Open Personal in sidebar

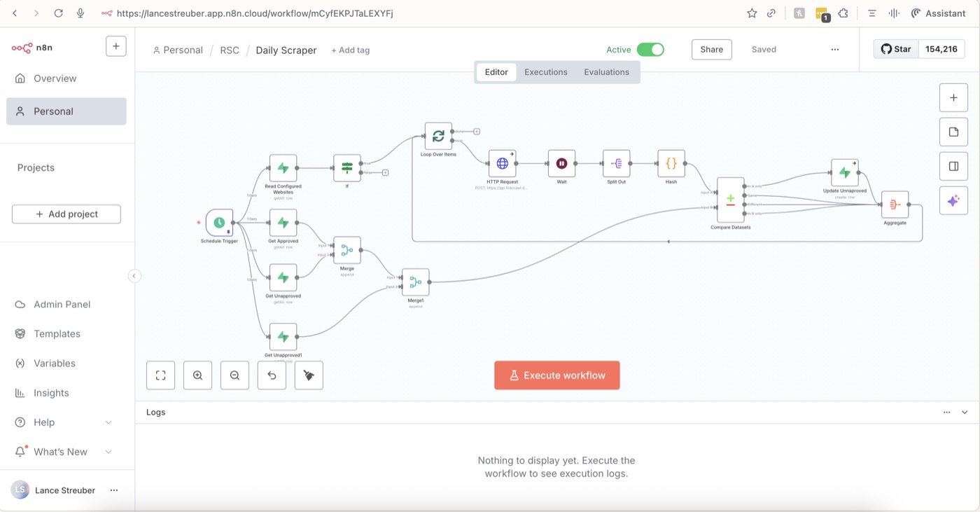tap(66, 111)
